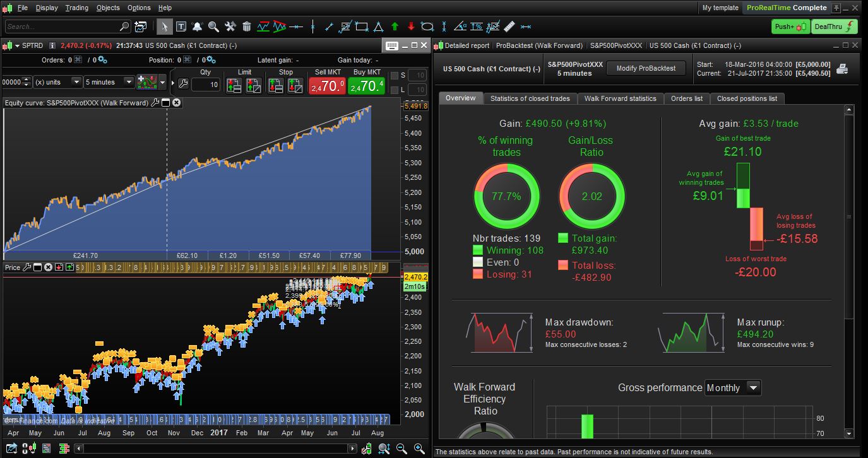Image resolution: width=868 pixels, height=458 pixels.
Task: Toggle the pin icon beside ProRealTime Complete
Action: pyautogui.click(x=836, y=8)
